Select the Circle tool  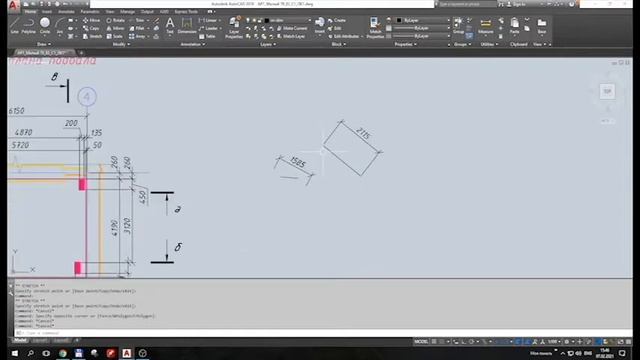point(45,25)
